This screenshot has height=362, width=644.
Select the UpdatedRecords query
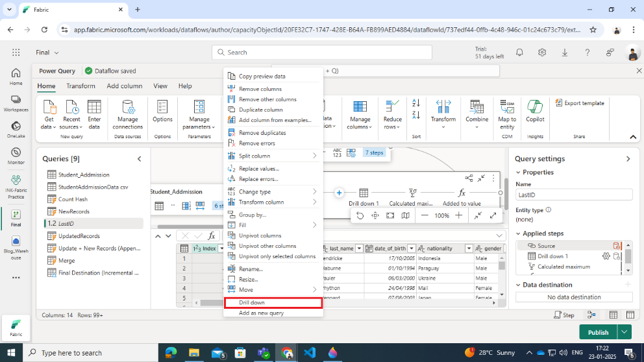click(x=93, y=236)
